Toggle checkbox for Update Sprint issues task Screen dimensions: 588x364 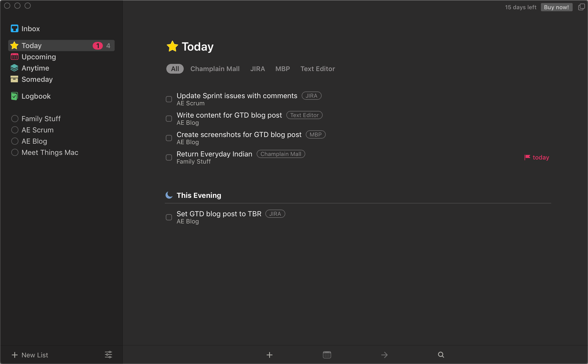(x=169, y=99)
